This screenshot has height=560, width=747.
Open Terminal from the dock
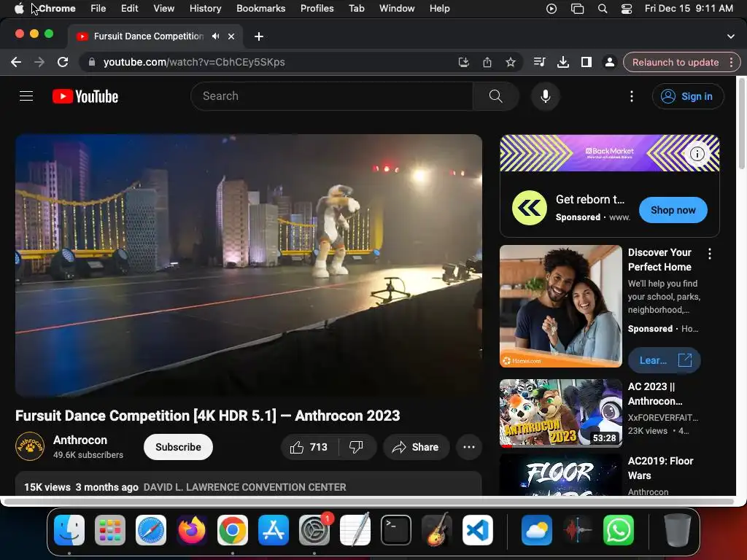pos(396,530)
